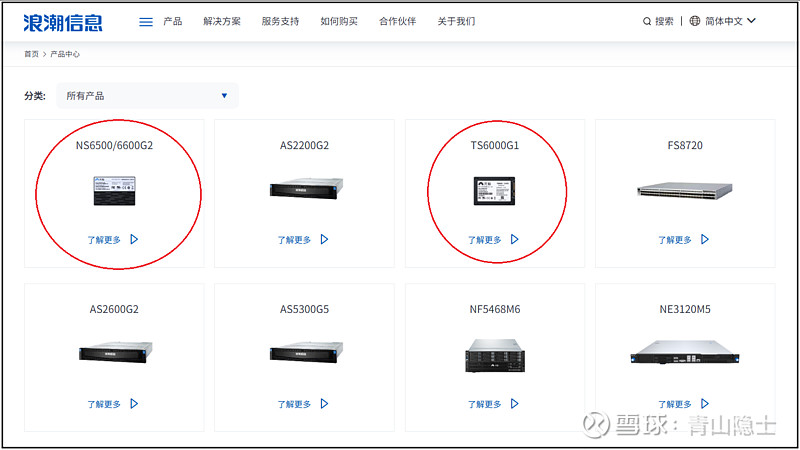Click arrow icon under AS5300G5
800x450 pixels.
coord(324,404)
